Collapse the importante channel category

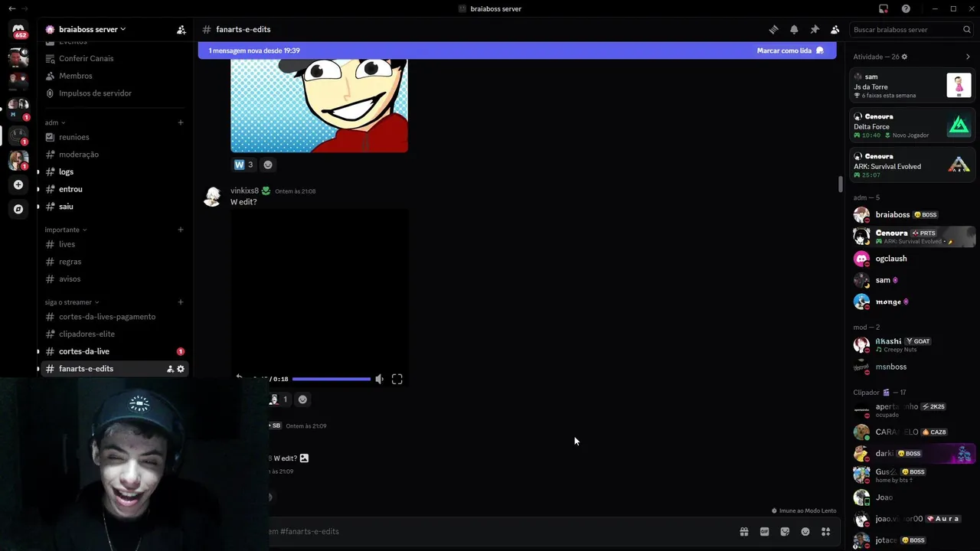[66, 230]
